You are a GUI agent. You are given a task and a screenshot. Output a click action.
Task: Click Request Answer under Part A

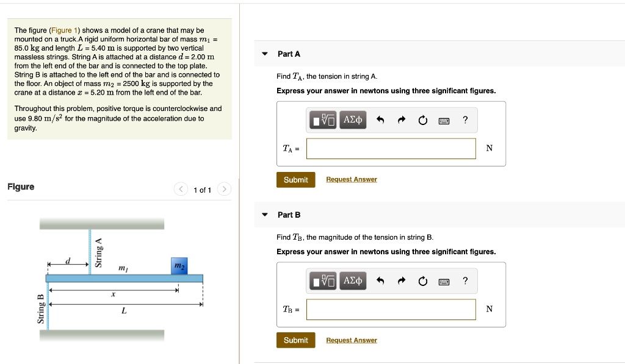tap(352, 179)
